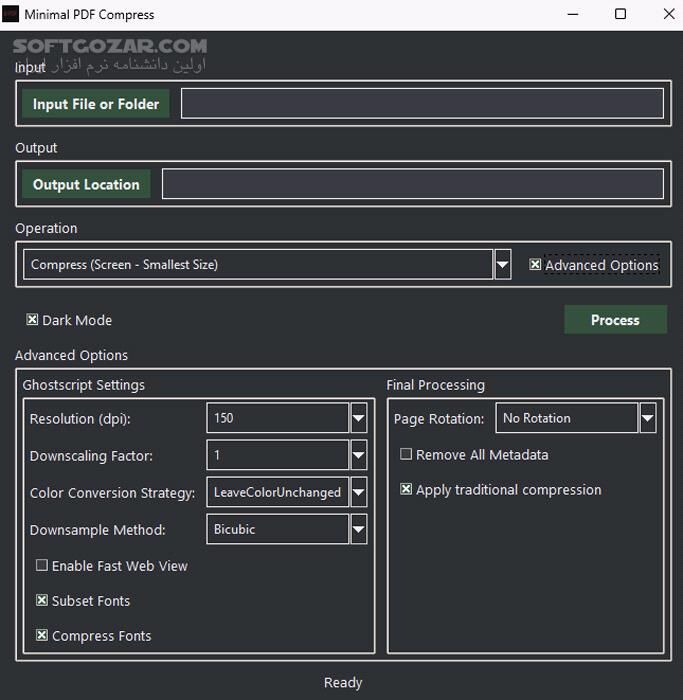Expand the Page Rotation dropdown

[x=648, y=418]
